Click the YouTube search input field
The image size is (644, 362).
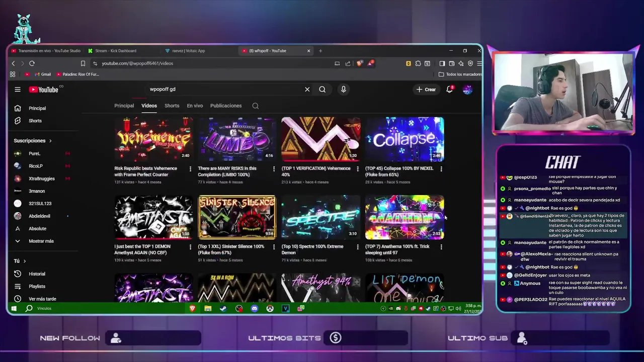click(224, 89)
